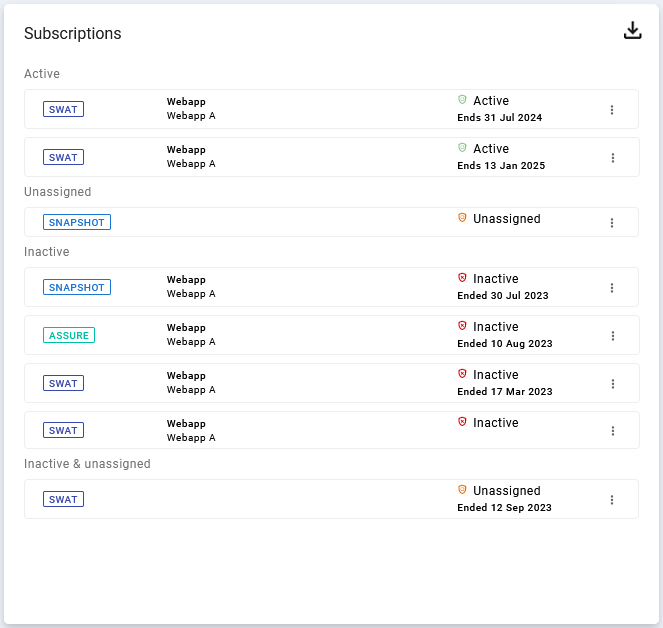Download the subscriptions list

pos(632,31)
